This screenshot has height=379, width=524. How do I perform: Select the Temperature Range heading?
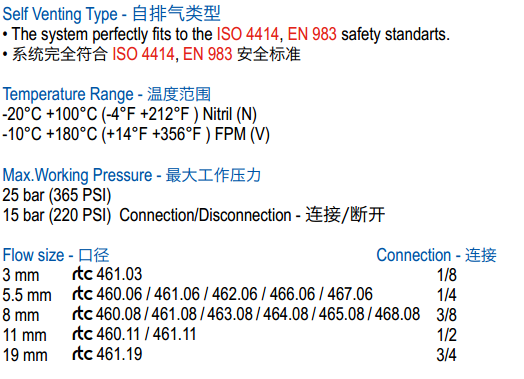(x=107, y=94)
